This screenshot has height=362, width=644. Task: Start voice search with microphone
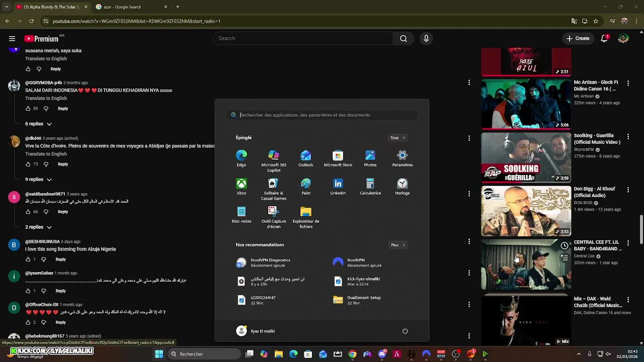[x=426, y=38]
